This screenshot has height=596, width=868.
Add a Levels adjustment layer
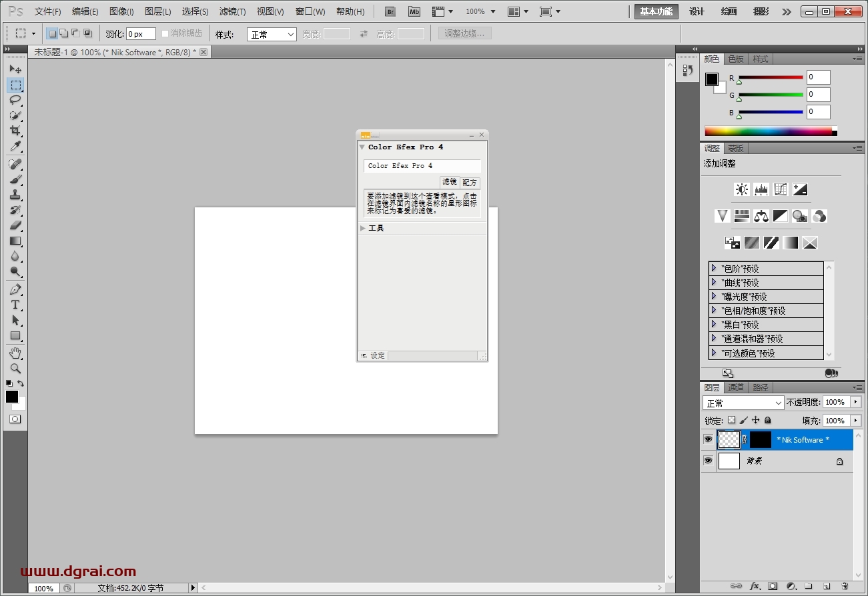point(761,189)
